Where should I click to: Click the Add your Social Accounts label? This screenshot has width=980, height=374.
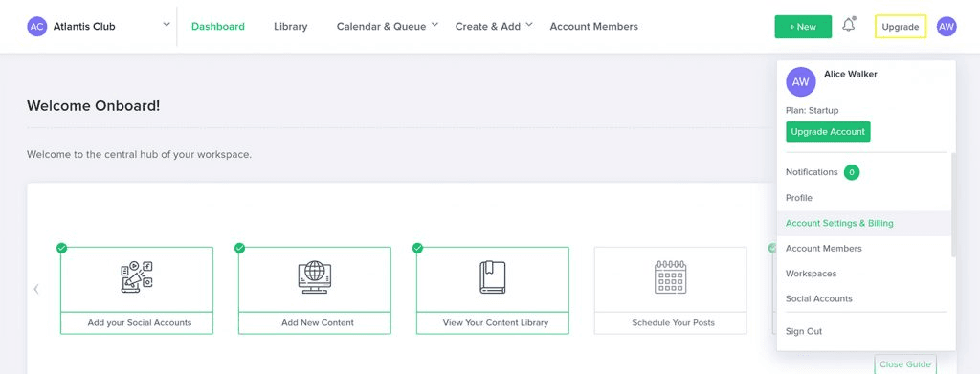coord(140,322)
